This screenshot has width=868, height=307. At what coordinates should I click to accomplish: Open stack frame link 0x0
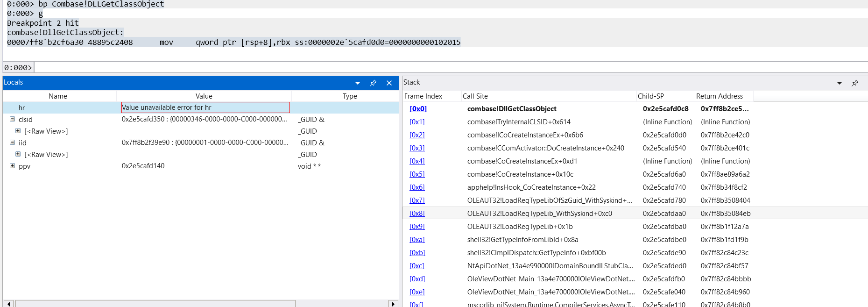tap(418, 109)
